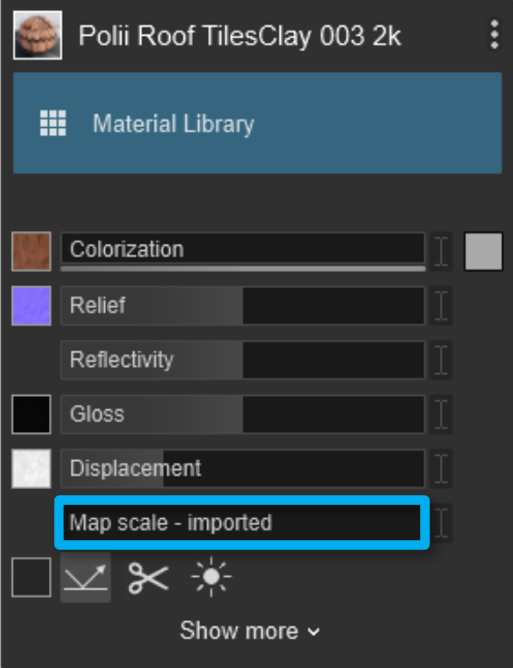Open the purple Relief normal map swatch

coord(32,305)
